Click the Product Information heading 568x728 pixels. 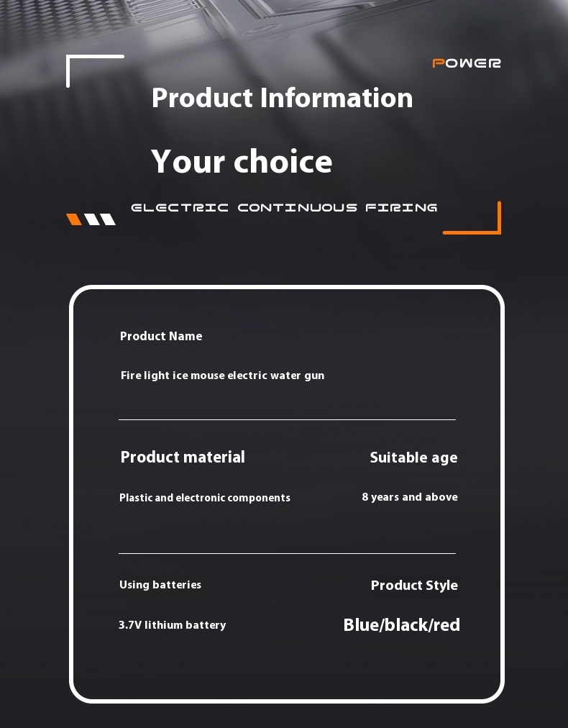(x=282, y=98)
